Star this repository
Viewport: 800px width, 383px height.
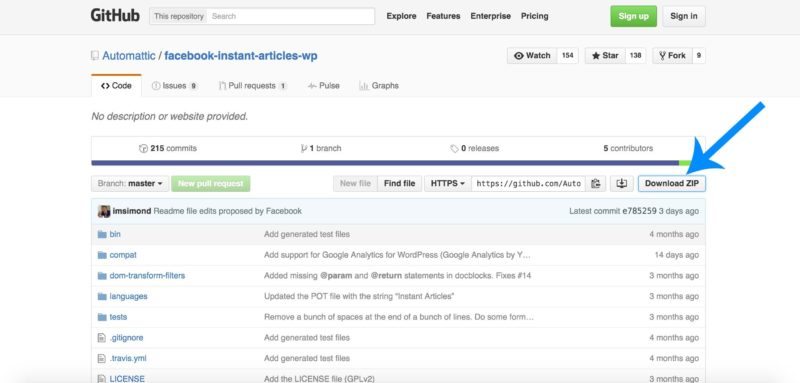click(605, 56)
